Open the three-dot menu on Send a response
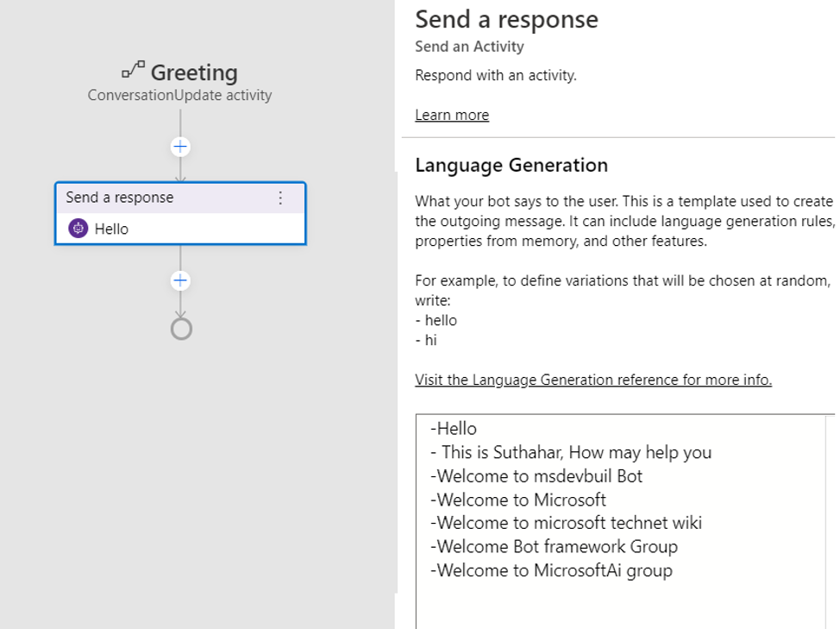The image size is (840, 629). tap(280, 198)
